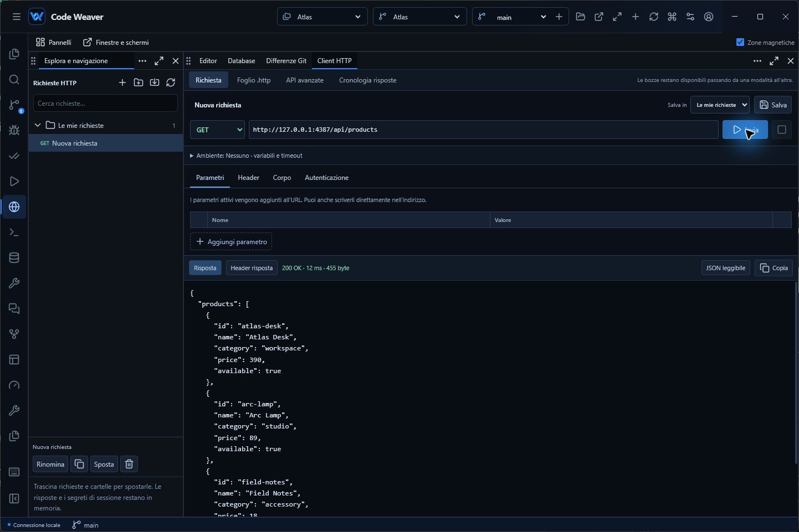Image resolution: width=799 pixels, height=532 pixels.
Task: Click the Cerca richieste search field
Action: point(105,103)
